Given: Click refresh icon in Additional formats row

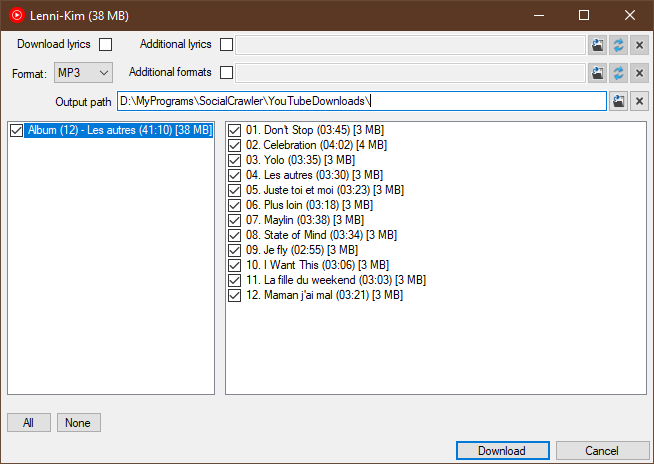Looking at the screenshot, I should pyautogui.click(x=619, y=73).
